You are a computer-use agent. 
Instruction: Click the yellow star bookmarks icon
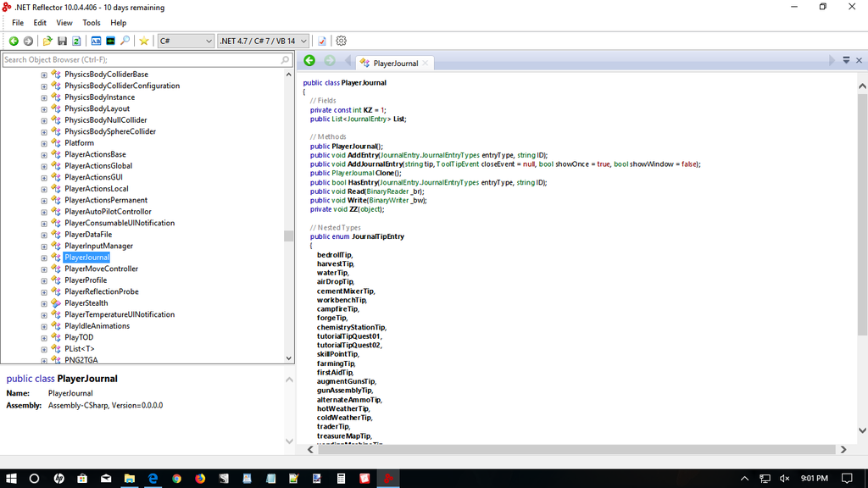click(x=144, y=41)
